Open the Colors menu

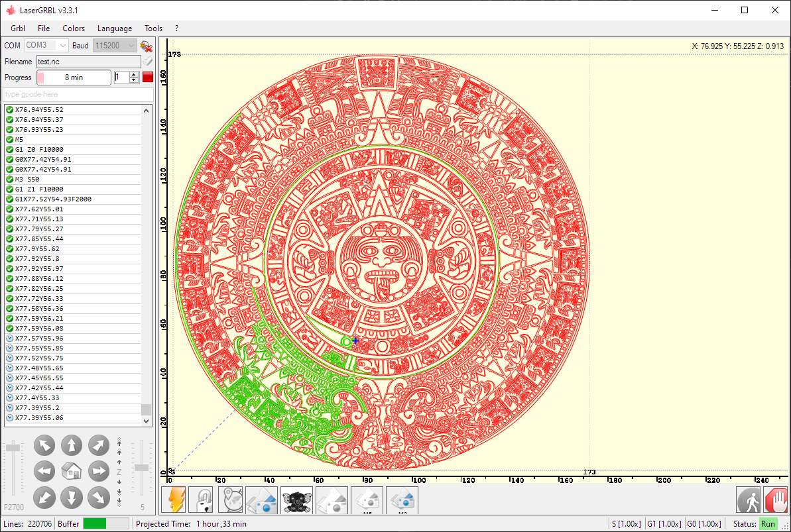click(x=74, y=28)
